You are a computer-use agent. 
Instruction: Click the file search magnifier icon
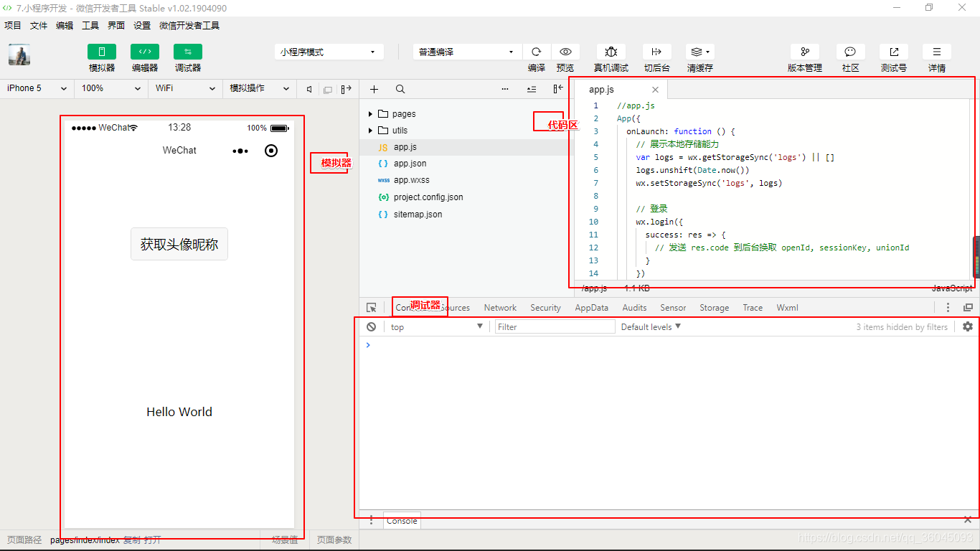point(400,89)
